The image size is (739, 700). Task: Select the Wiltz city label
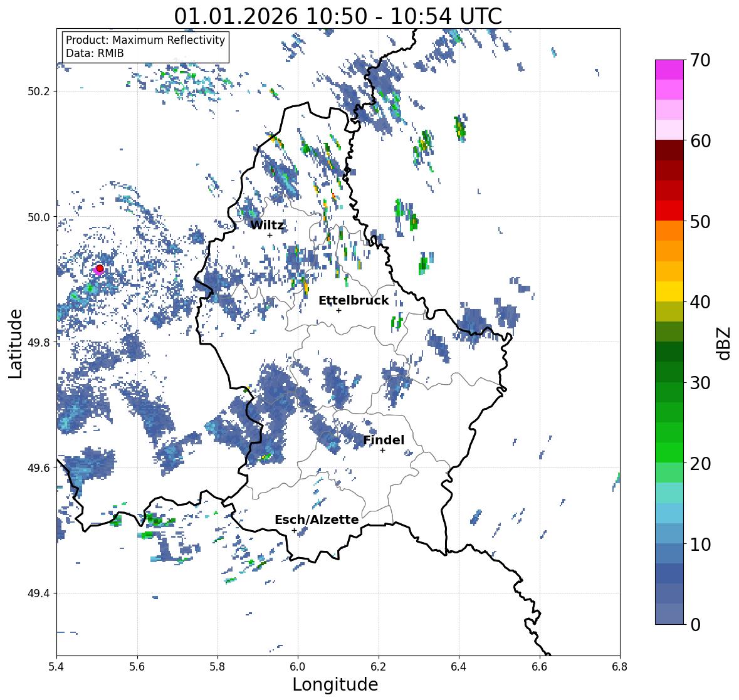[x=267, y=225]
